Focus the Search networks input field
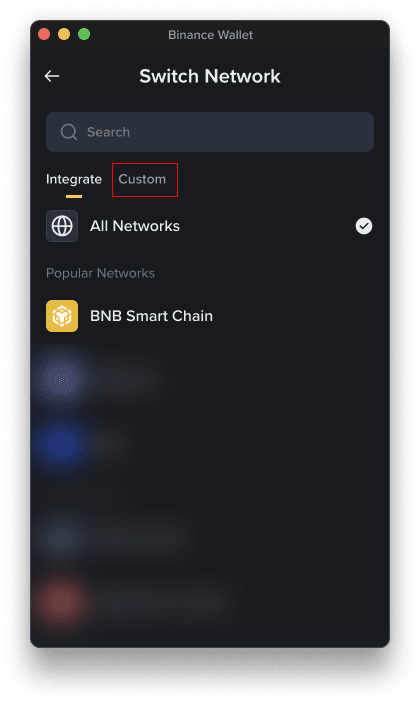The image size is (420, 703). [x=210, y=132]
